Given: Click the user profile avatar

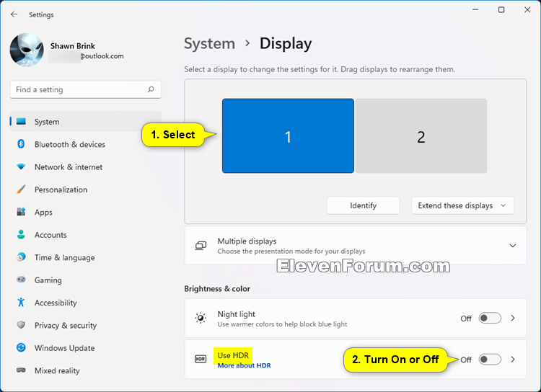Looking at the screenshot, I should (x=27, y=50).
